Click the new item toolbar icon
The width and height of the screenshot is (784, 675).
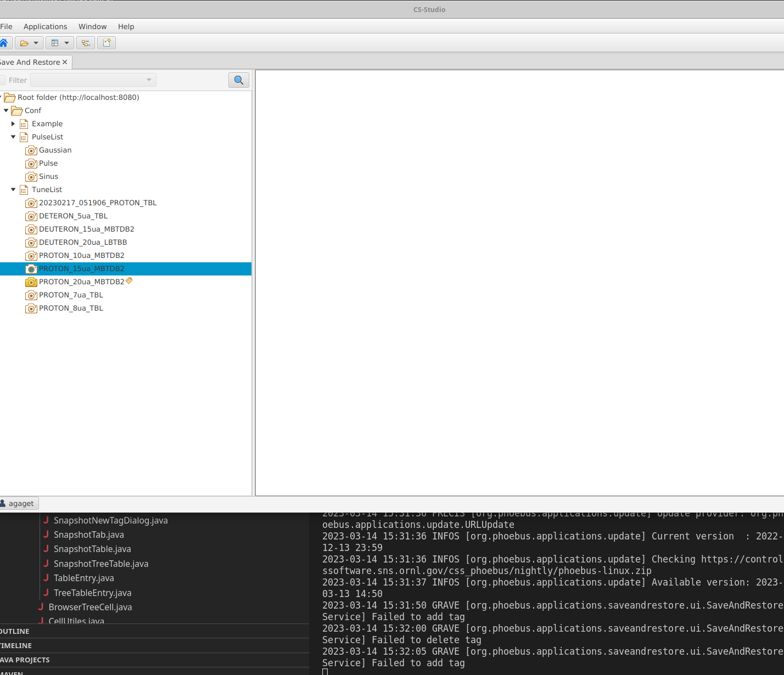(107, 42)
